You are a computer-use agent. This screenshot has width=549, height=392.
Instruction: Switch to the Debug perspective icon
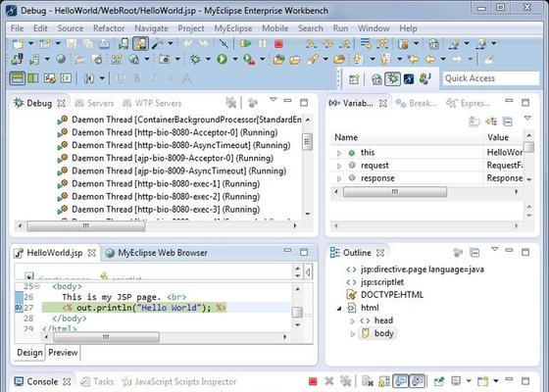click(x=392, y=79)
